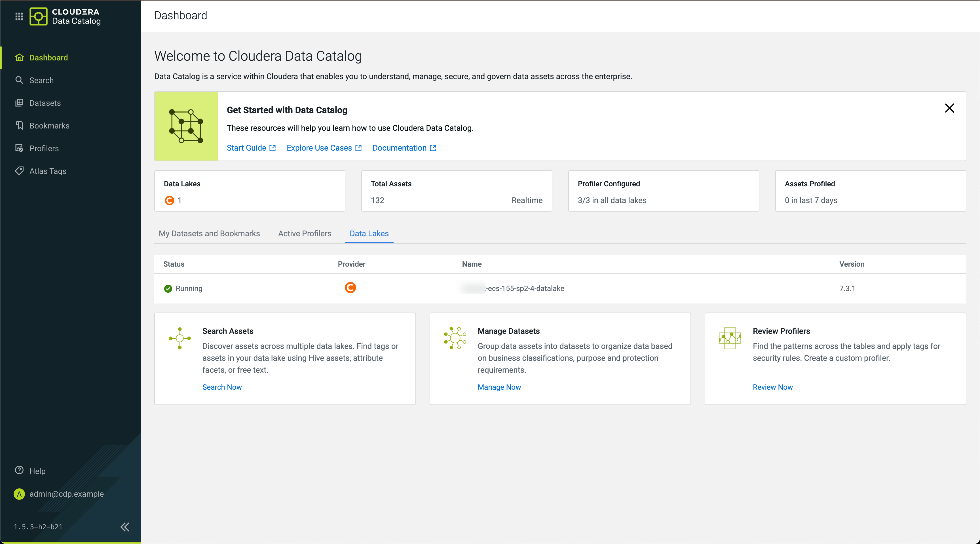Click the Manage Now link
The image size is (980, 544).
coord(499,387)
